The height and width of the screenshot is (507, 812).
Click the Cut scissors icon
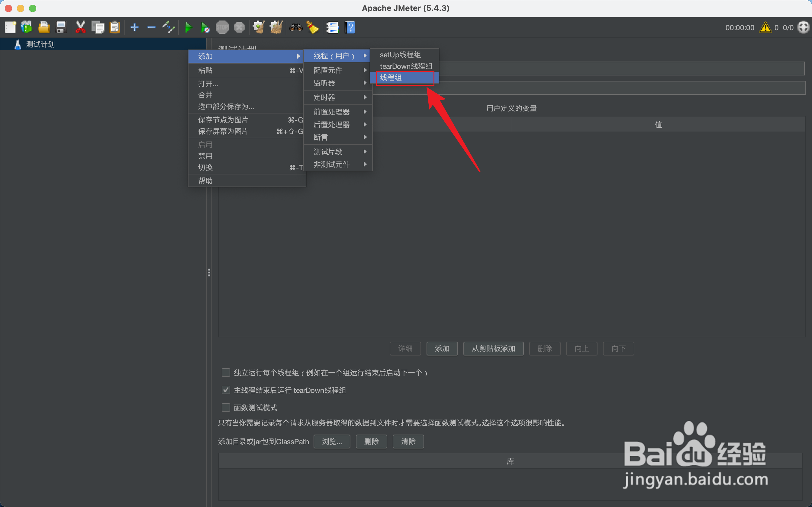point(81,27)
